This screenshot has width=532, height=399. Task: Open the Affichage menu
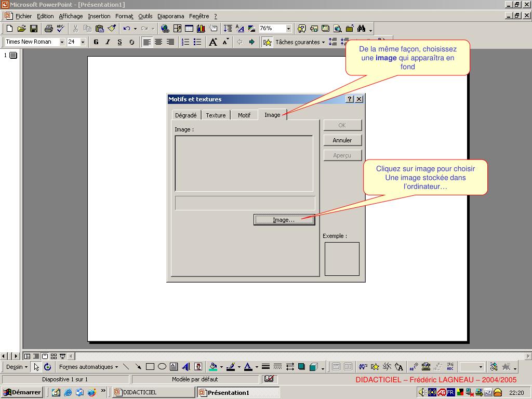[71, 16]
